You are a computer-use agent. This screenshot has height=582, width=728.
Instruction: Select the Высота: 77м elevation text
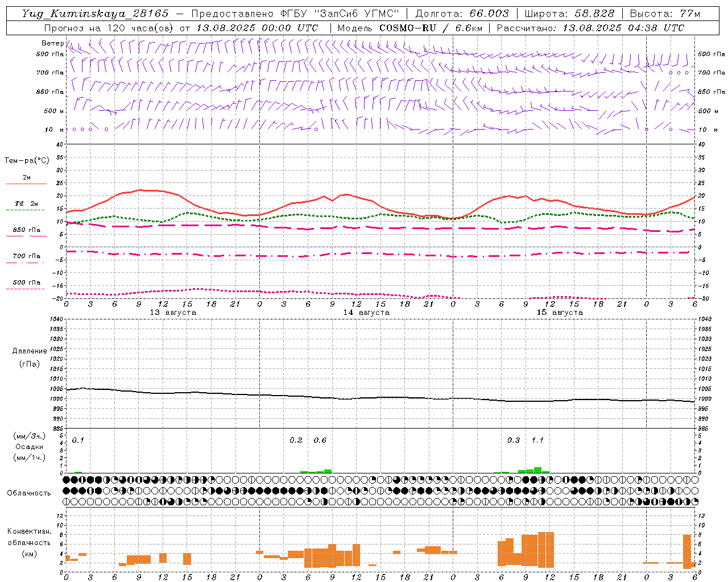pyautogui.click(x=665, y=14)
